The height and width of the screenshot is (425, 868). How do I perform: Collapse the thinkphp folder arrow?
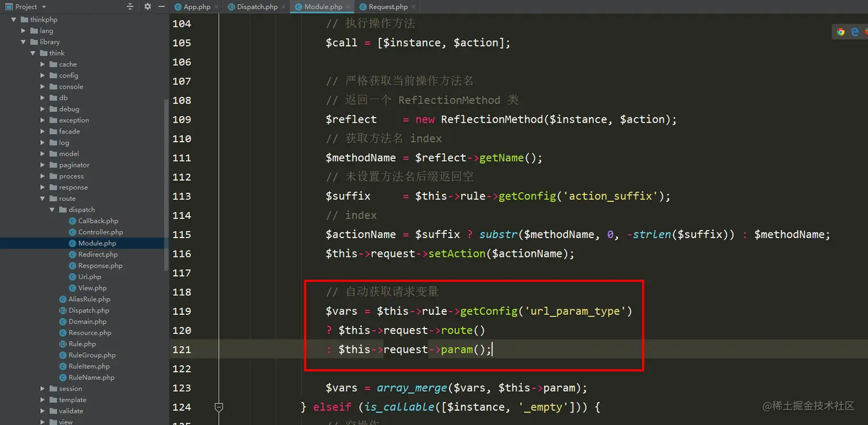click(14, 20)
